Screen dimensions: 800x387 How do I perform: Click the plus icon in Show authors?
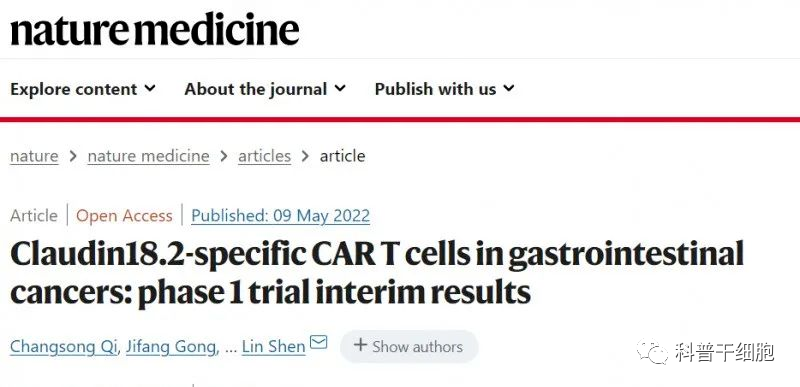360,345
